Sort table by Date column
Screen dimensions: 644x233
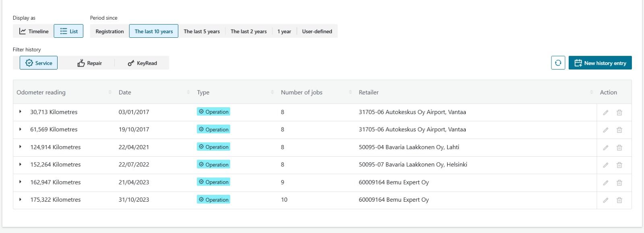[x=125, y=92]
